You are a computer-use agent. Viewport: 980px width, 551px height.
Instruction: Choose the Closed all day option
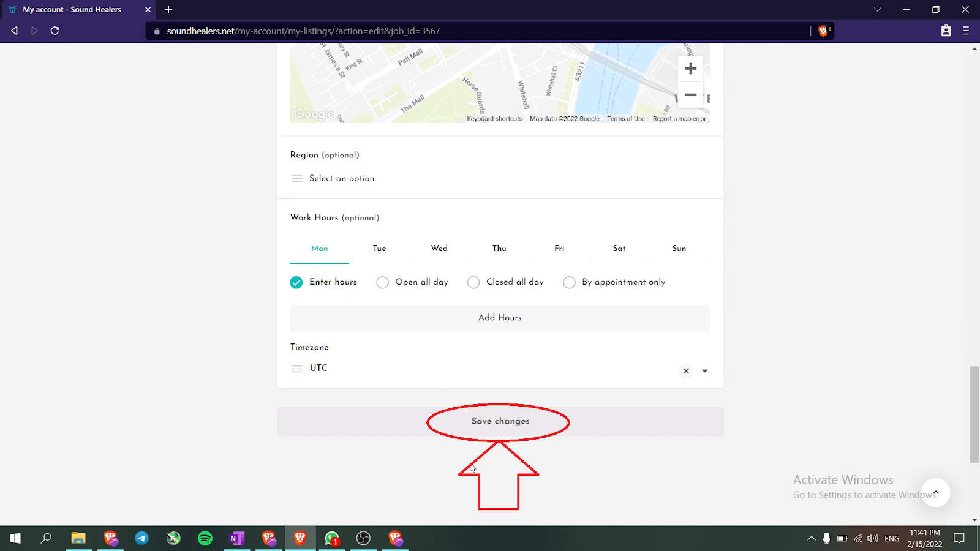[x=473, y=282]
